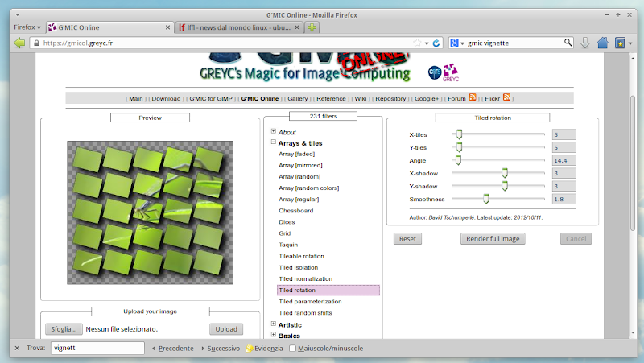Image resolution: width=644 pixels, height=363 pixels.
Task: Open the Gallery link in navigation bar
Action: [298, 98]
